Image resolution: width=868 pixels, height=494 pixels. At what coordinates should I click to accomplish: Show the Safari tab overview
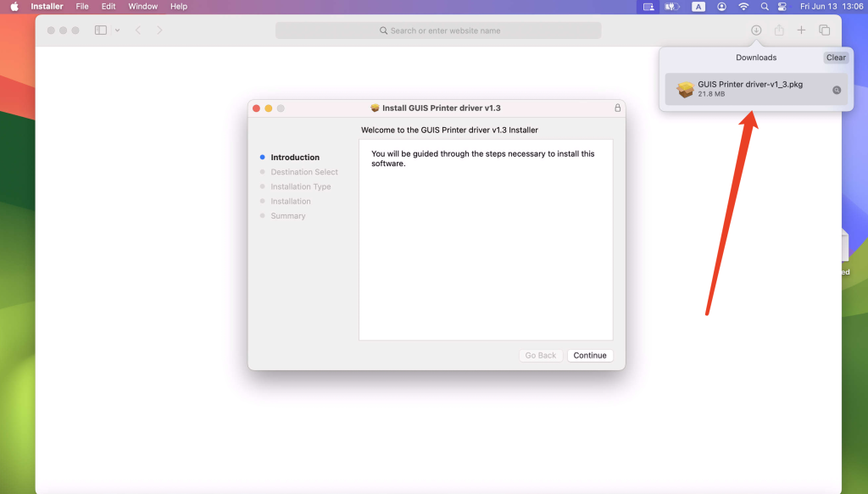824,31
